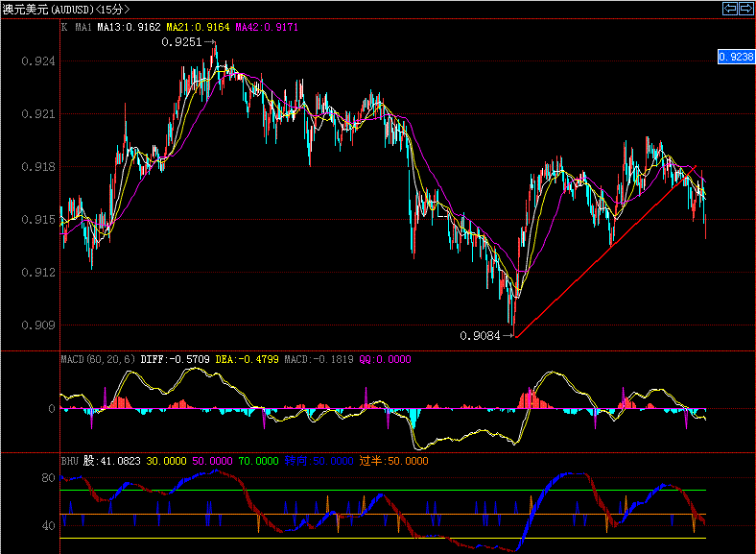
Task: Click the 0.9251 high price annotation
Action: click(x=181, y=42)
